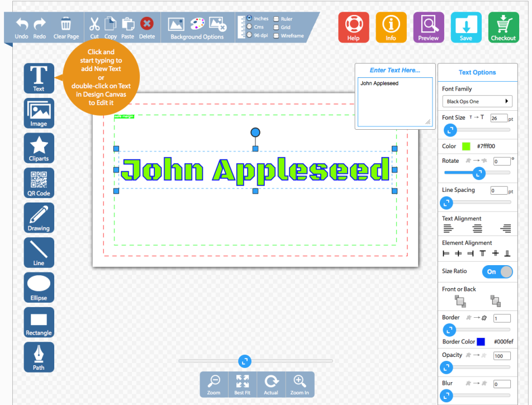Viewport: 532px width, 405px height.
Task: Click the Actual size button
Action: [271, 385]
